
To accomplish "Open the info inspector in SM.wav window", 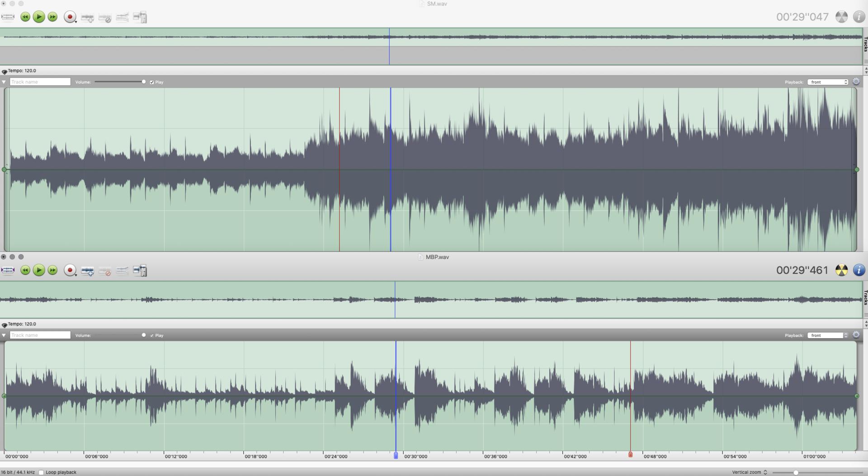I will 859,17.
